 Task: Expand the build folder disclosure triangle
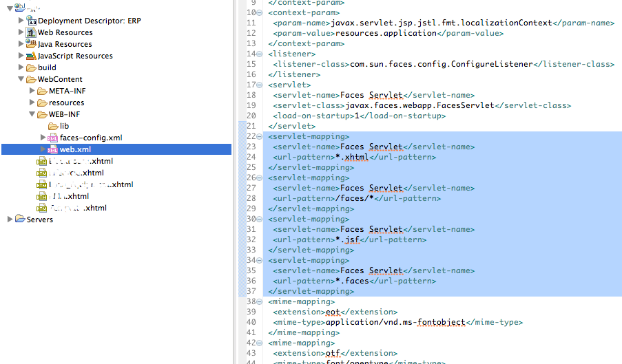coord(21,67)
